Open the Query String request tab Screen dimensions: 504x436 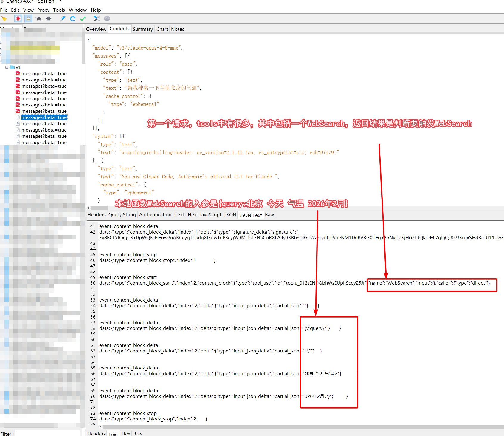(x=122, y=215)
